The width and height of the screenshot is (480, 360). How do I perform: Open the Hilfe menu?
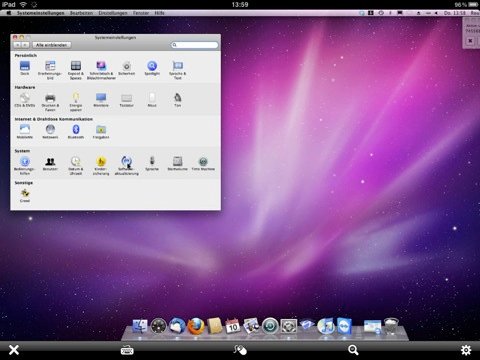[x=159, y=13]
